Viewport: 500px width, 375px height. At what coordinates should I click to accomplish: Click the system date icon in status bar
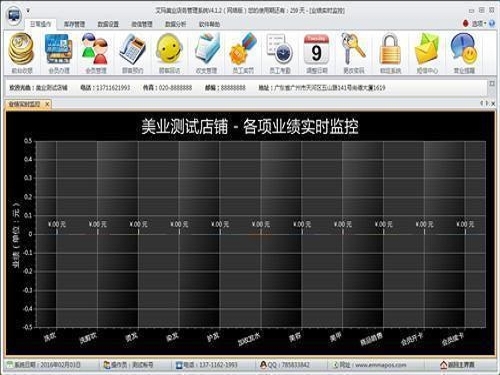point(10,365)
